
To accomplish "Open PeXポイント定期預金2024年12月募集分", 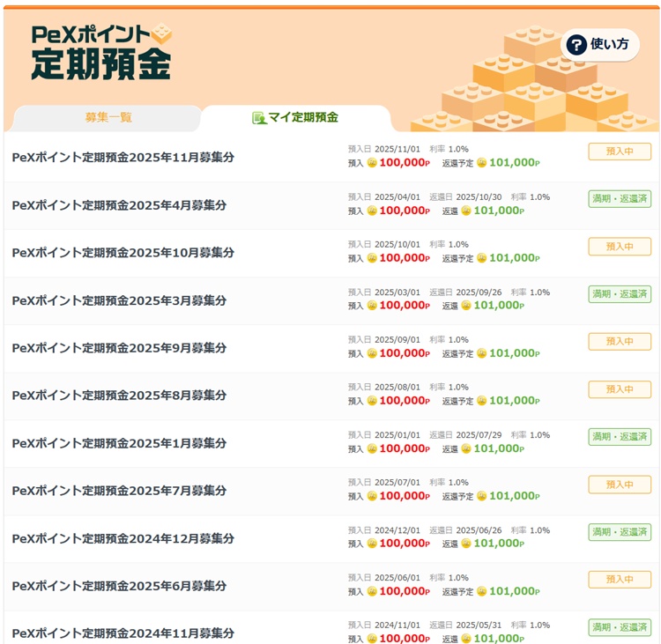I will [123, 538].
